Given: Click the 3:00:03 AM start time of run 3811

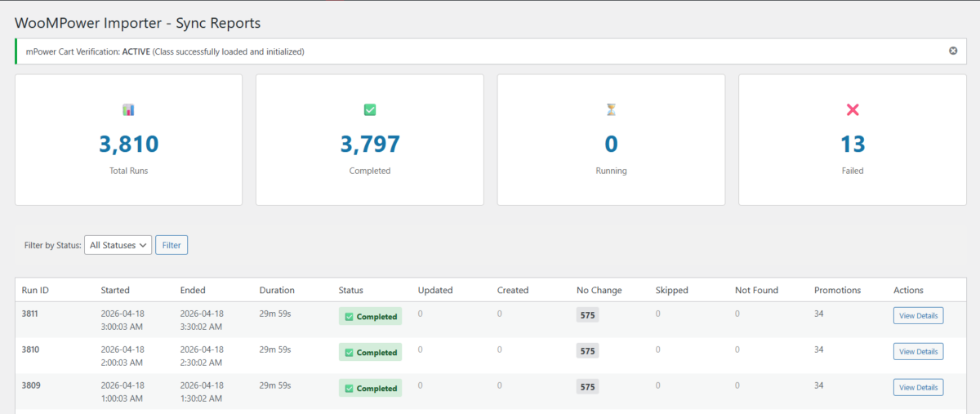Looking at the screenshot, I should 122,327.
